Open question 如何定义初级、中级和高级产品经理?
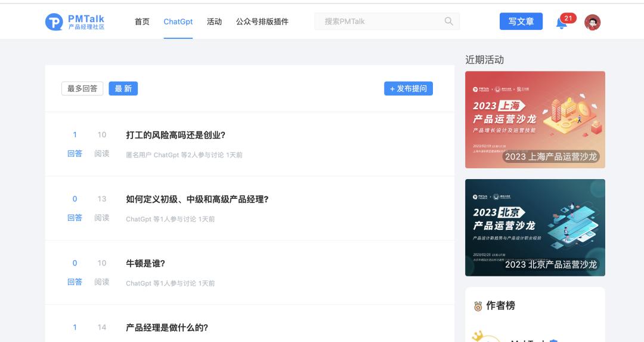 pos(197,199)
